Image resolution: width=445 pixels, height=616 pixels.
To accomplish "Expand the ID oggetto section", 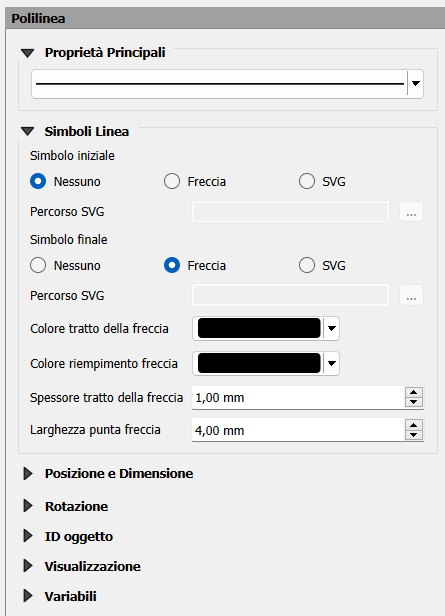I will 28,536.
